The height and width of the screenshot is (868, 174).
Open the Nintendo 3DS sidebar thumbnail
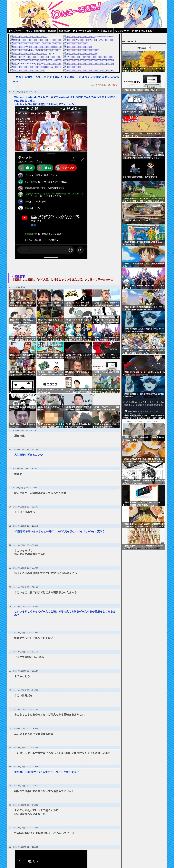(144, 83)
